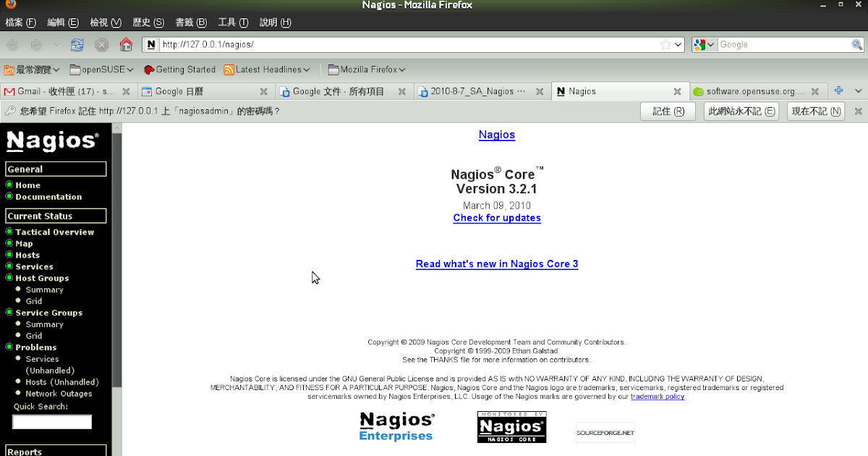Click the search magnifier icon

coord(856,45)
